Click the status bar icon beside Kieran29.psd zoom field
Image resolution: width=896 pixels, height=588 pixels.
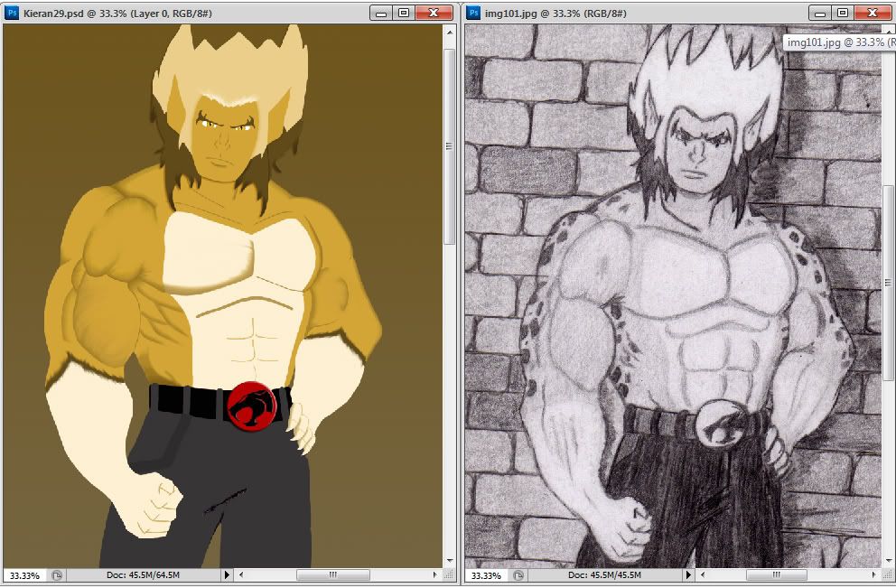click(x=57, y=574)
